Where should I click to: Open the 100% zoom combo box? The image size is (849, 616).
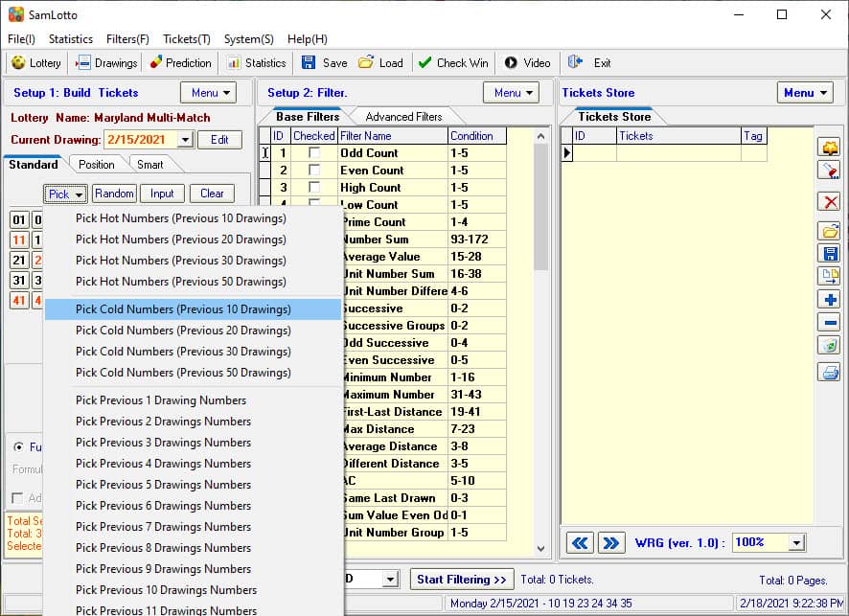(x=796, y=543)
